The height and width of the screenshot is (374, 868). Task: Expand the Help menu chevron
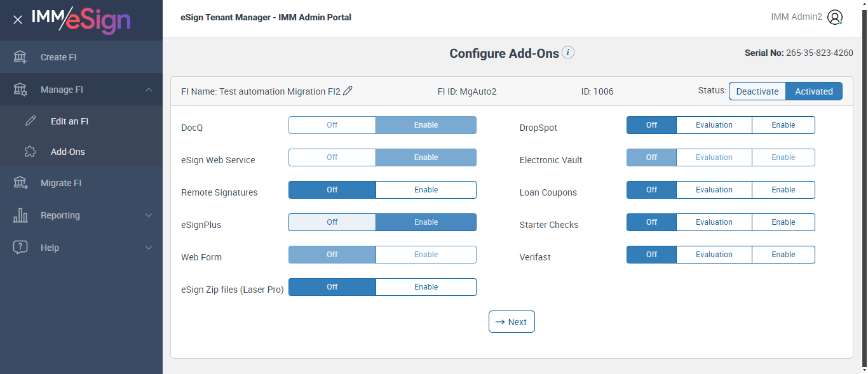tap(149, 248)
